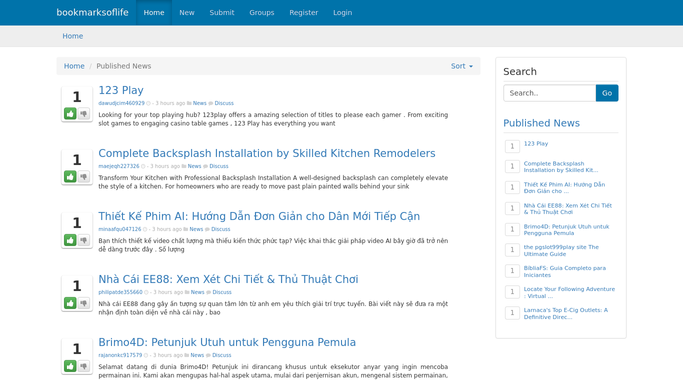Screen dimensions: 683x384
Task: Upvote the Thiết Kế Phim AI story
Action: click(x=70, y=240)
